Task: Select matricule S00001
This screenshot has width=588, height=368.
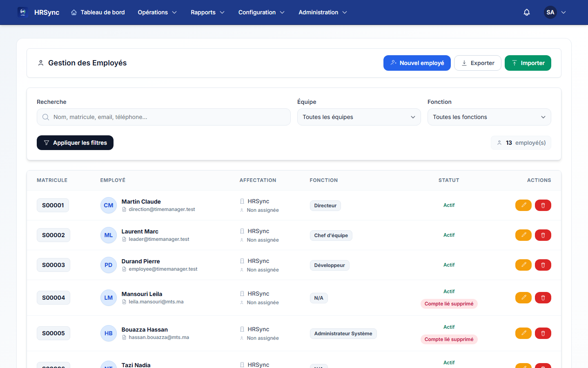Action: click(53, 205)
